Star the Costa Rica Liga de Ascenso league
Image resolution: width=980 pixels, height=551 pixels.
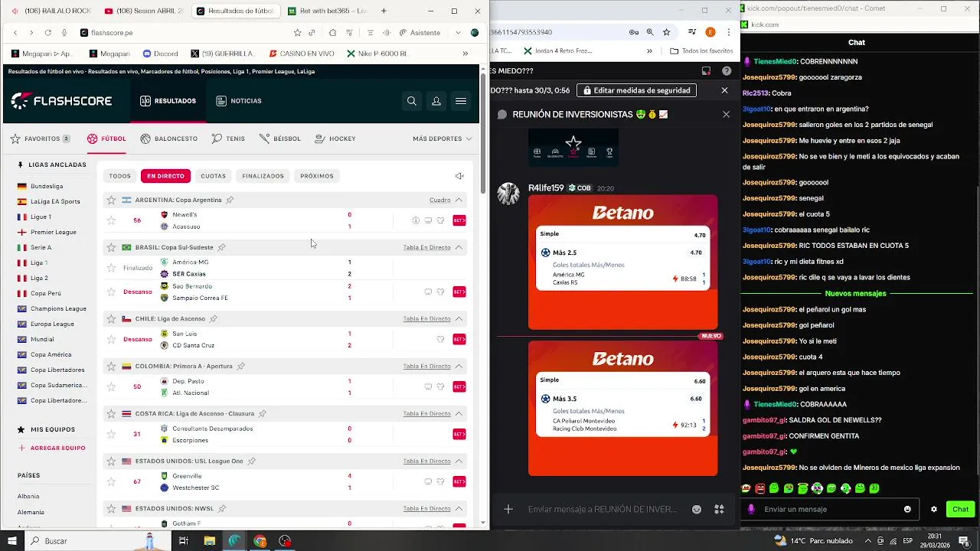click(111, 414)
